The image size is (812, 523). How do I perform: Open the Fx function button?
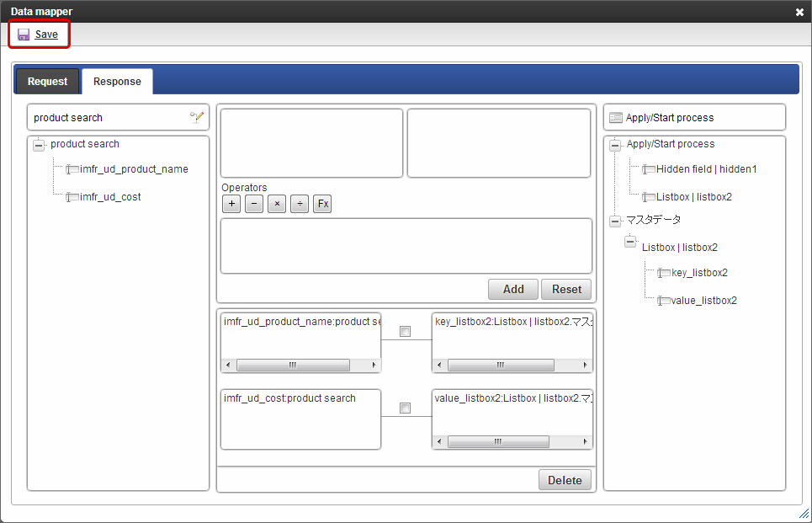322,204
